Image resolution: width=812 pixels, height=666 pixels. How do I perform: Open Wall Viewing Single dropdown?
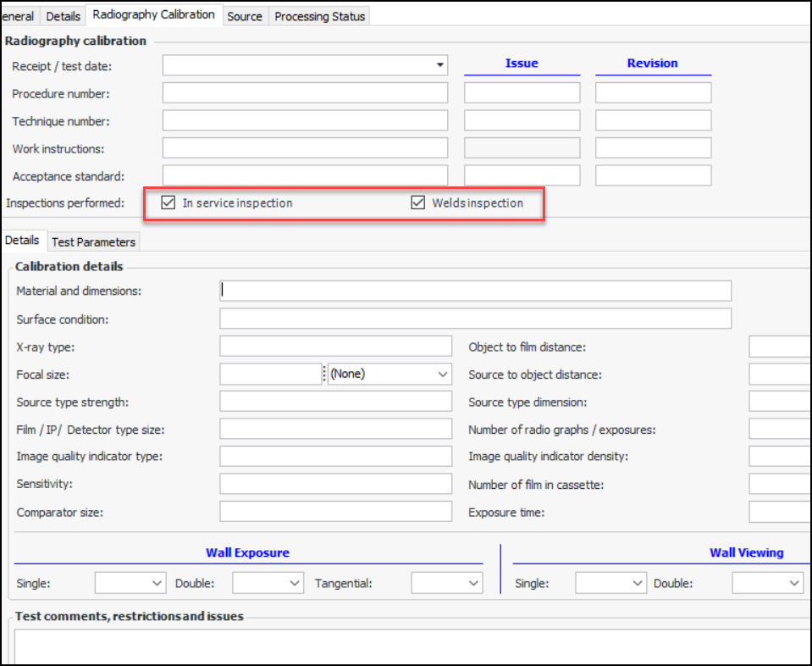coord(638,583)
